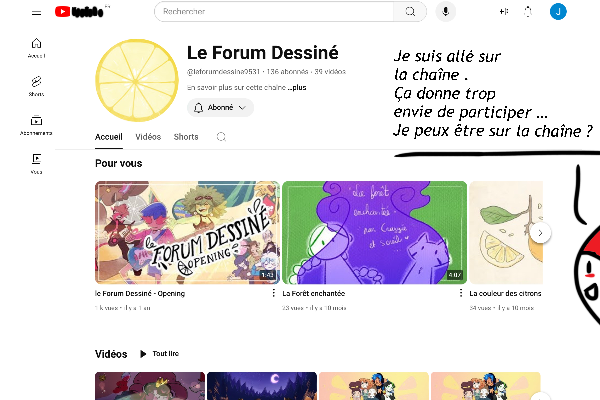Open the account avatar menu
Image resolution: width=600 pixels, height=400 pixels.
point(558,11)
